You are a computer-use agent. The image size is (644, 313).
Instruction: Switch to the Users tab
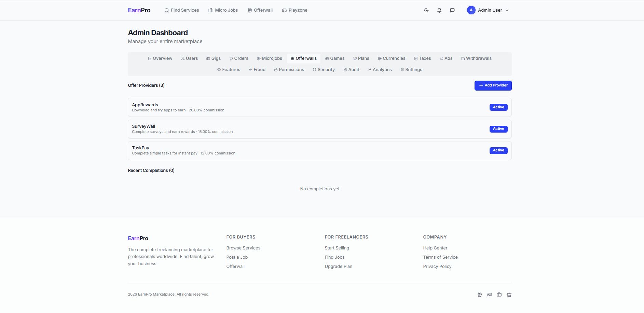pyautogui.click(x=189, y=58)
